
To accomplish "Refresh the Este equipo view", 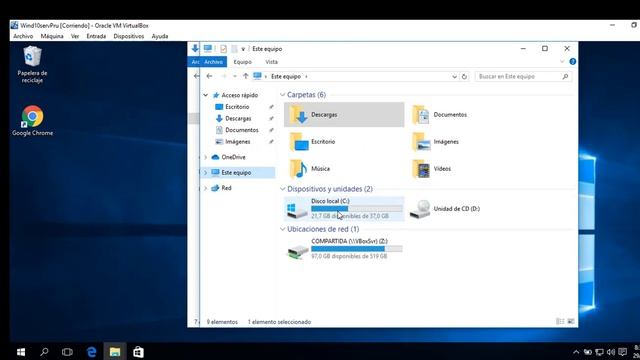I will 464,76.
